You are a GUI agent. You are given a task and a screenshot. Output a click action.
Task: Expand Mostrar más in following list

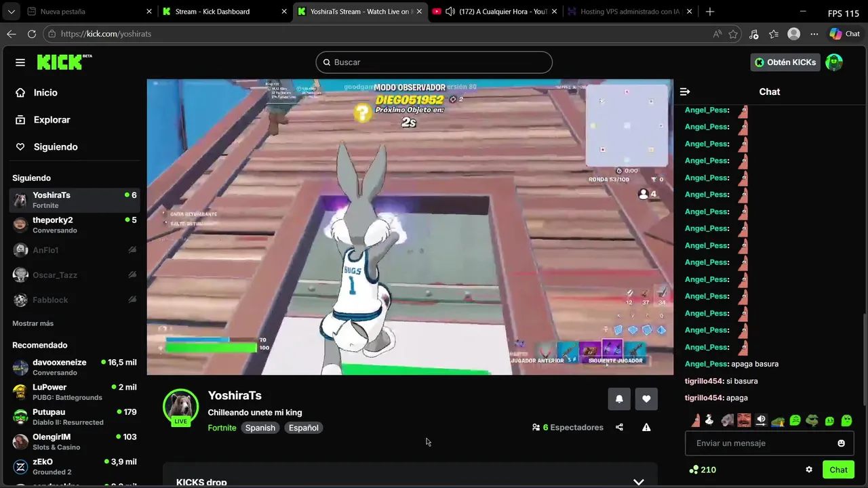coord(33,323)
